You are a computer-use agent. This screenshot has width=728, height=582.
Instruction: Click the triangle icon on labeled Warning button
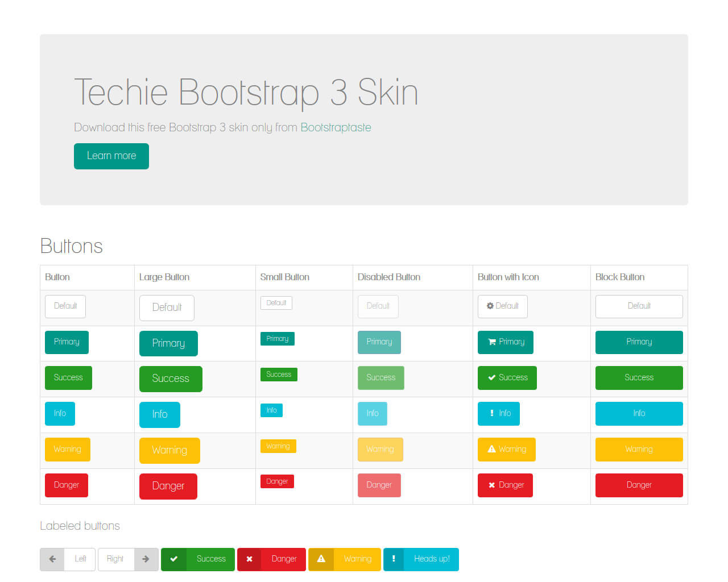coord(321,559)
